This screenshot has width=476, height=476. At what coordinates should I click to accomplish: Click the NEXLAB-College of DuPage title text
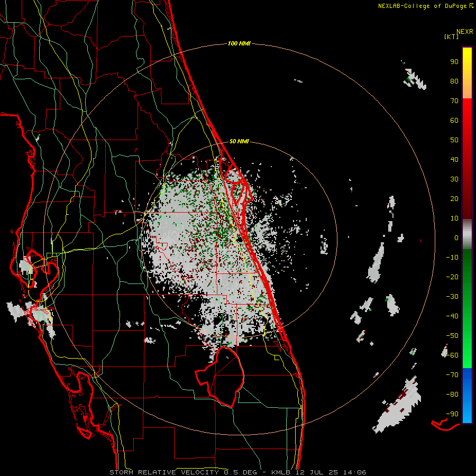[422, 6]
